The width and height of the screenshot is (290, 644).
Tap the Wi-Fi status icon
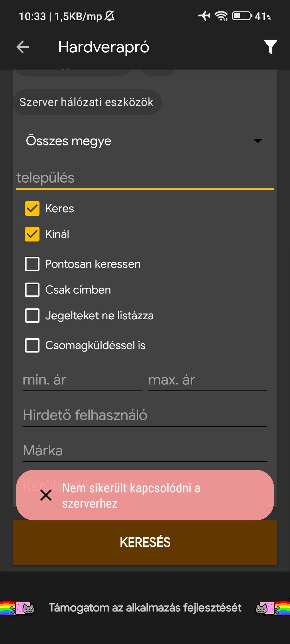tap(221, 16)
